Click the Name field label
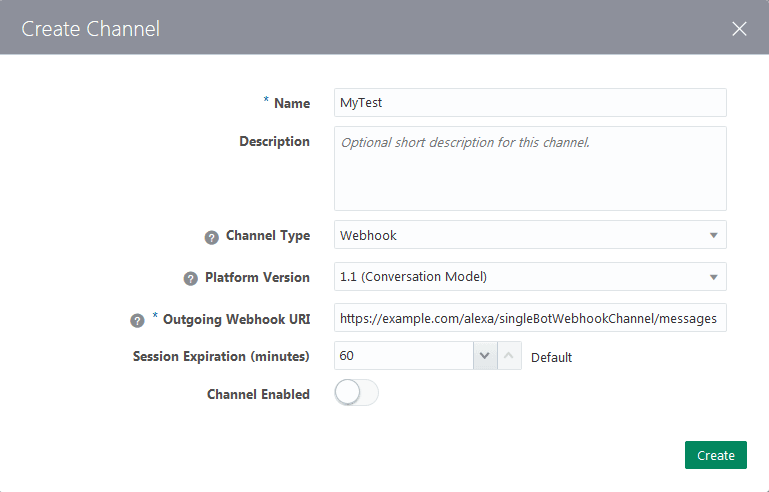 pos(292,103)
